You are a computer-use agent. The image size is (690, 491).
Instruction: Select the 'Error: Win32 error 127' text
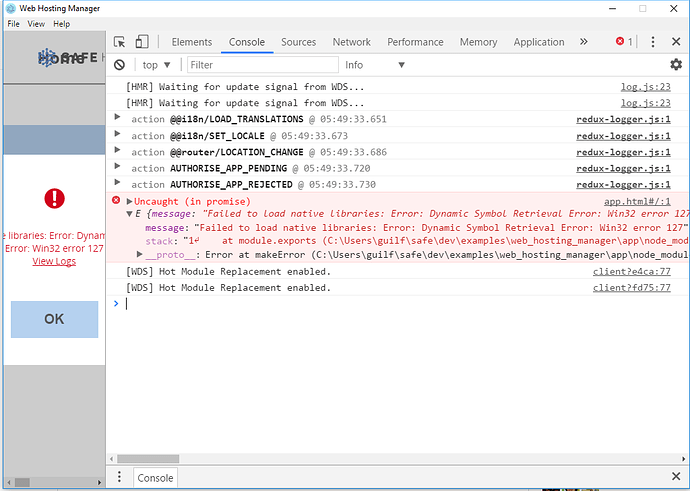[x=54, y=248]
